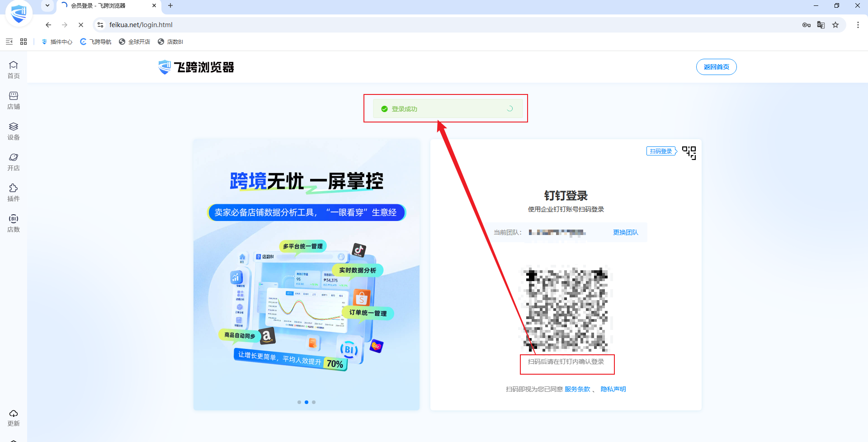The image size is (868, 442).
Task: Open the apps grid icon in bookmarks bar
Action: (24, 42)
